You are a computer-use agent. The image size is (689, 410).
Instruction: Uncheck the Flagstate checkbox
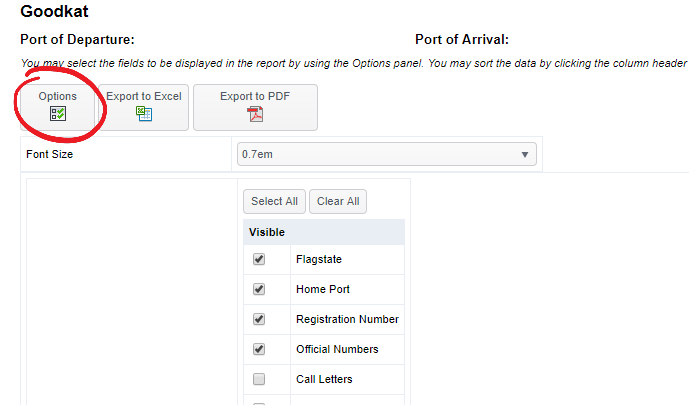pos(259,259)
